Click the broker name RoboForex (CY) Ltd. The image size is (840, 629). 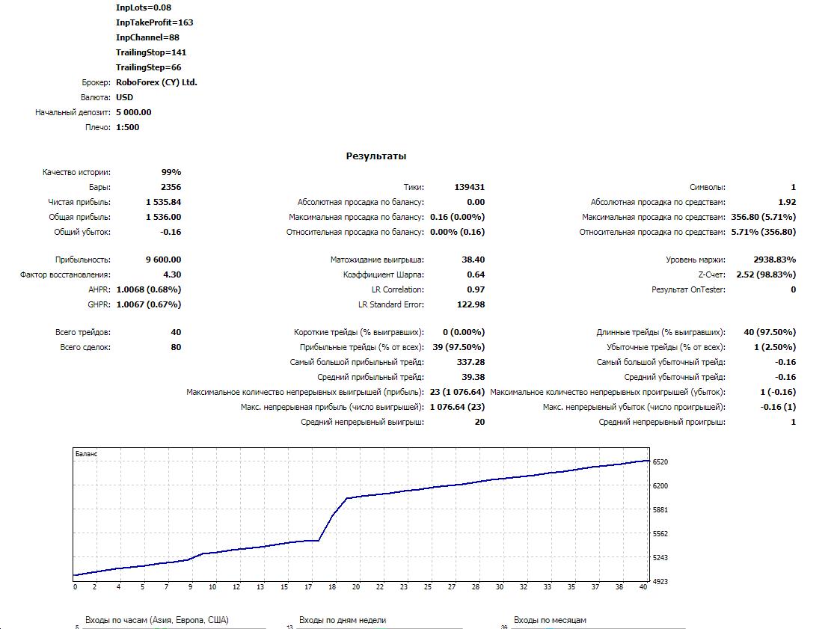[156, 82]
